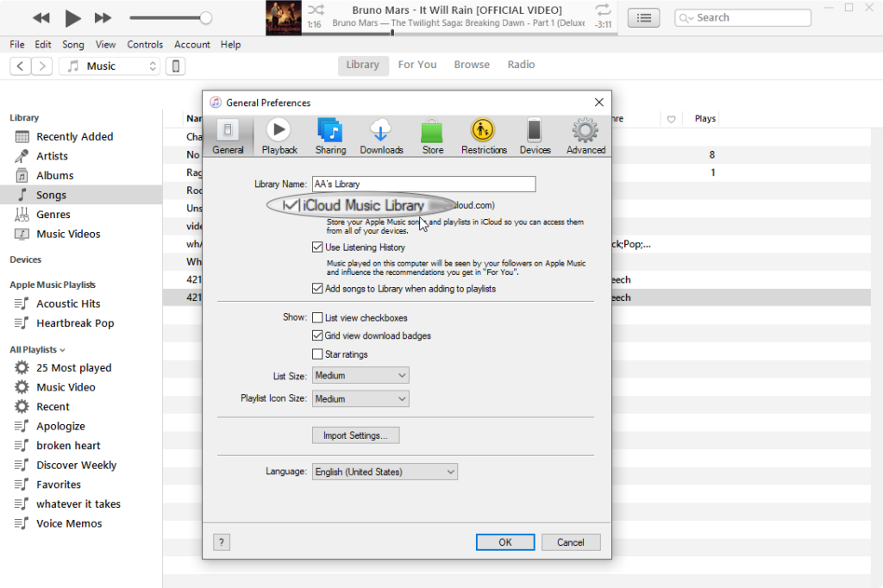Click the Import Settings button
This screenshot has height=588, width=883.
point(355,435)
